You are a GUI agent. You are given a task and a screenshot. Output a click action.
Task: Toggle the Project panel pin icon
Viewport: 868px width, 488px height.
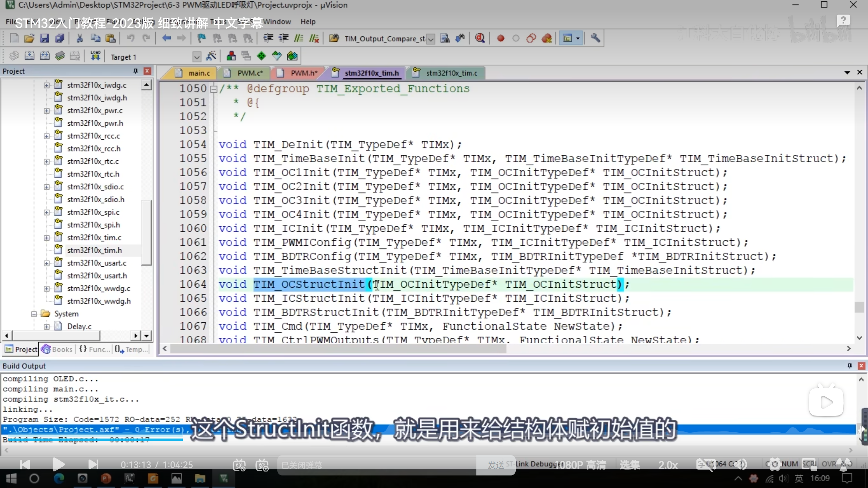[136, 71]
